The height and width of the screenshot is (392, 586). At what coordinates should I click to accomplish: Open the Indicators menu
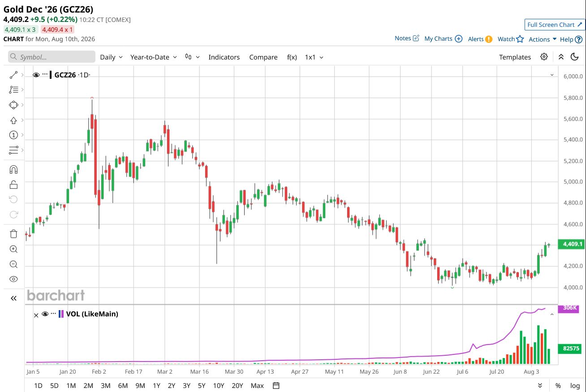[x=224, y=57]
